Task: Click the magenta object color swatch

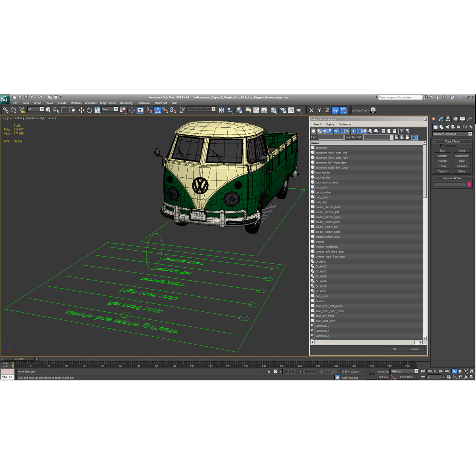Action: 469,184
